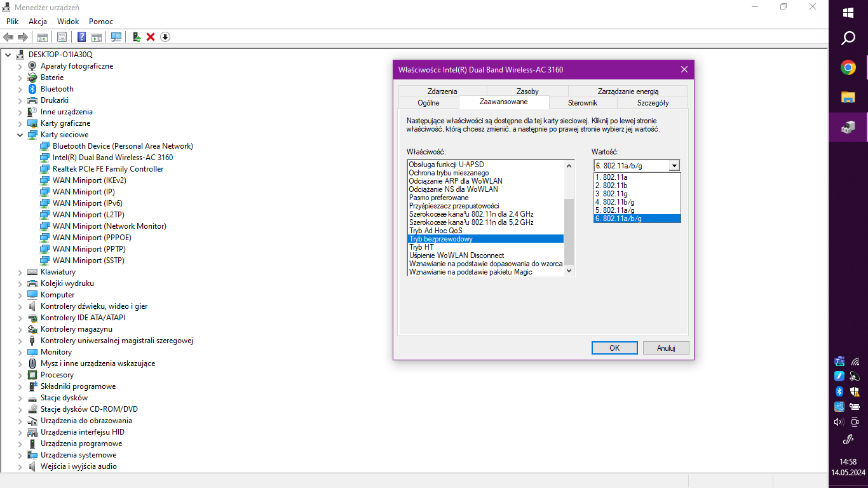Image resolution: width=868 pixels, height=488 pixels.
Task: Select WAN Miniport (PPPOE) device
Action: pos(92,238)
